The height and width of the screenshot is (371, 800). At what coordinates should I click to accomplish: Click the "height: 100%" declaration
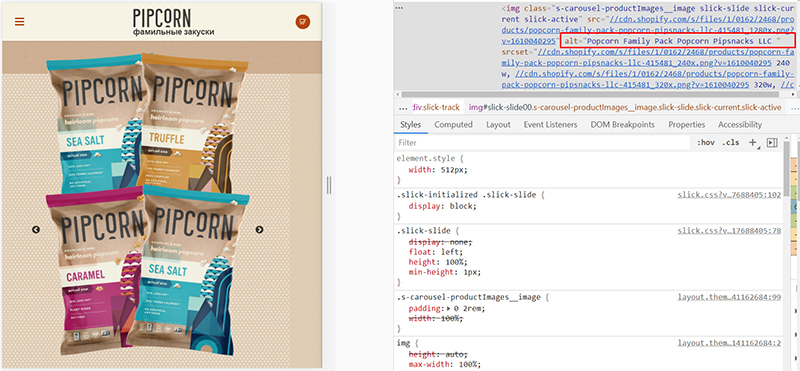pyautogui.click(x=438, y=262)
